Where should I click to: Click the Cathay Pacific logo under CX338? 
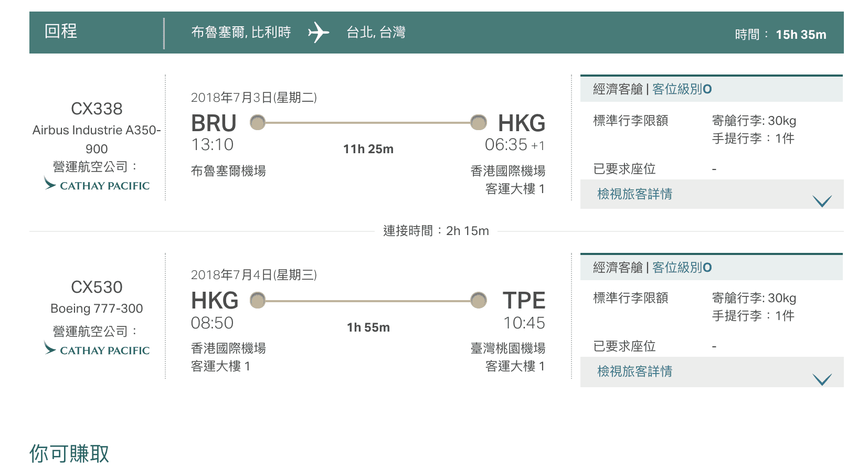coord(97,185)
